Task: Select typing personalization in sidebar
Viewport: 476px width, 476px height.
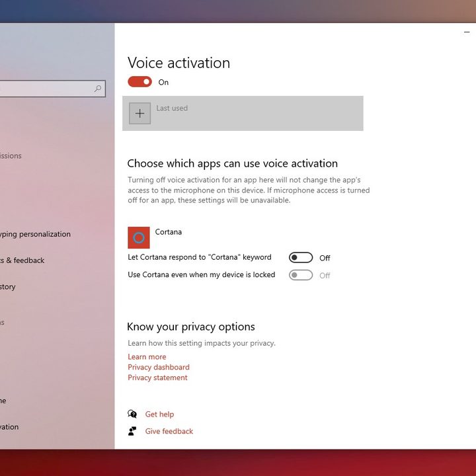Action: pyautogui.click(x=35, y=234)
